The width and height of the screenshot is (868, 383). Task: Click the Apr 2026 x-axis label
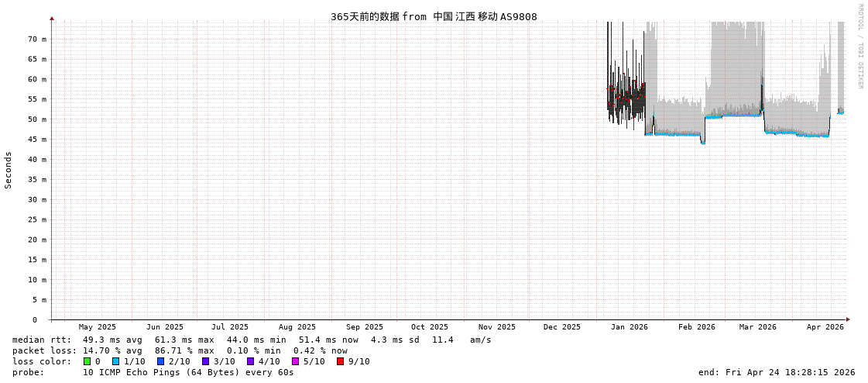click(825, 327)
